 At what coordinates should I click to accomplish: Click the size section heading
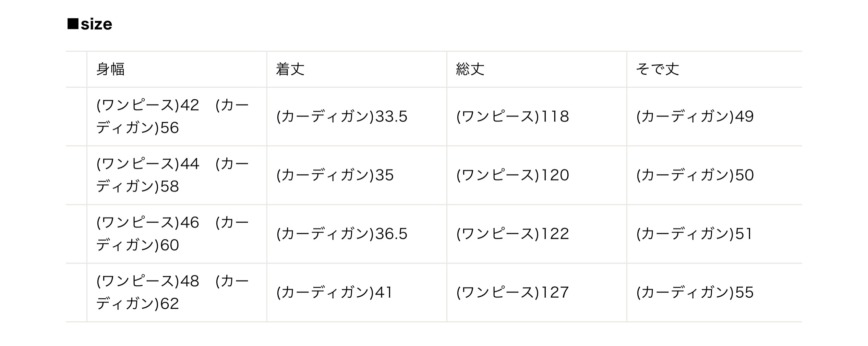[x=90, y=24]
